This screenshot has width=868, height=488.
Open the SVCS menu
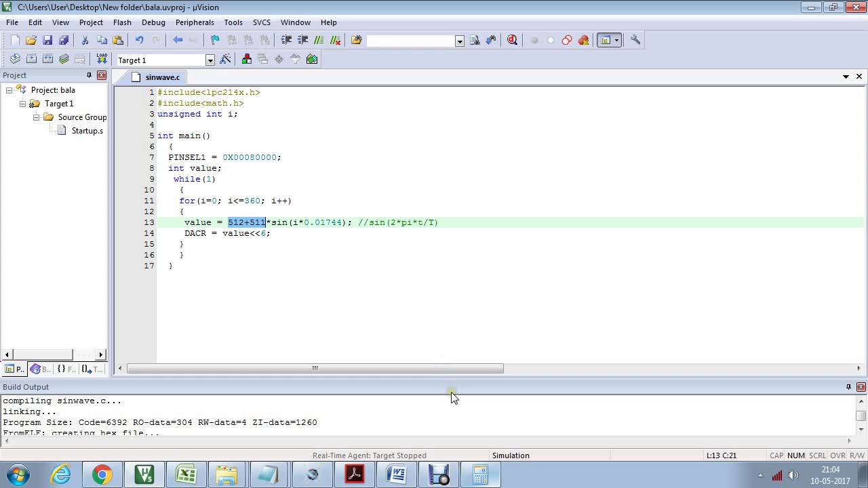(x=261, y=22)
